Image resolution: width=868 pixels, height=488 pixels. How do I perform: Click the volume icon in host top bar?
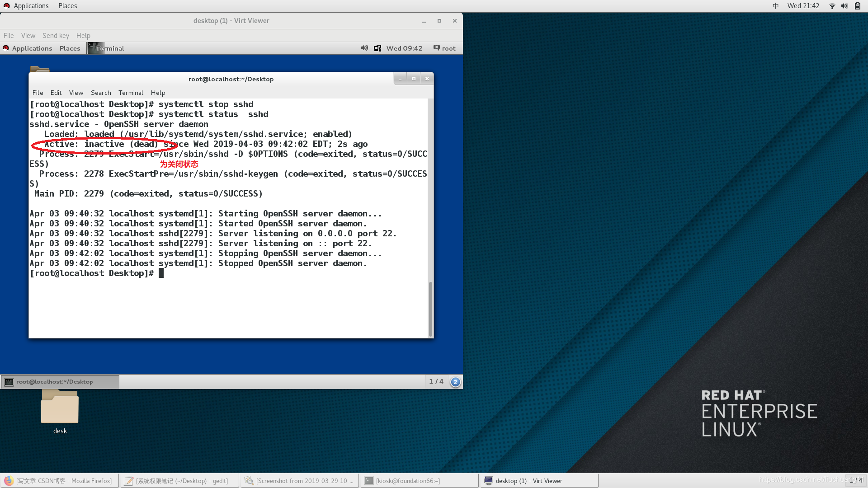tap(844, 6)
